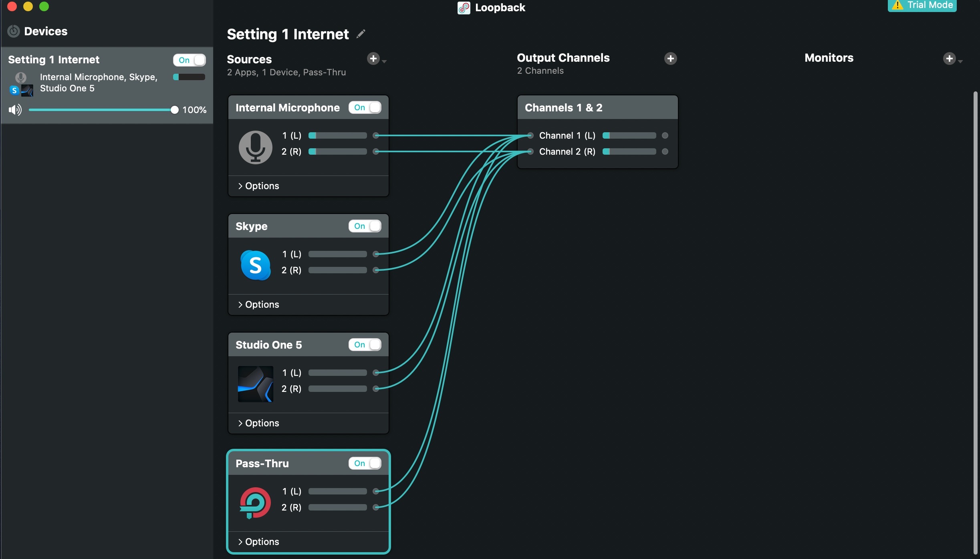Add a new source with plus button
980x559 pixels.
373,59
